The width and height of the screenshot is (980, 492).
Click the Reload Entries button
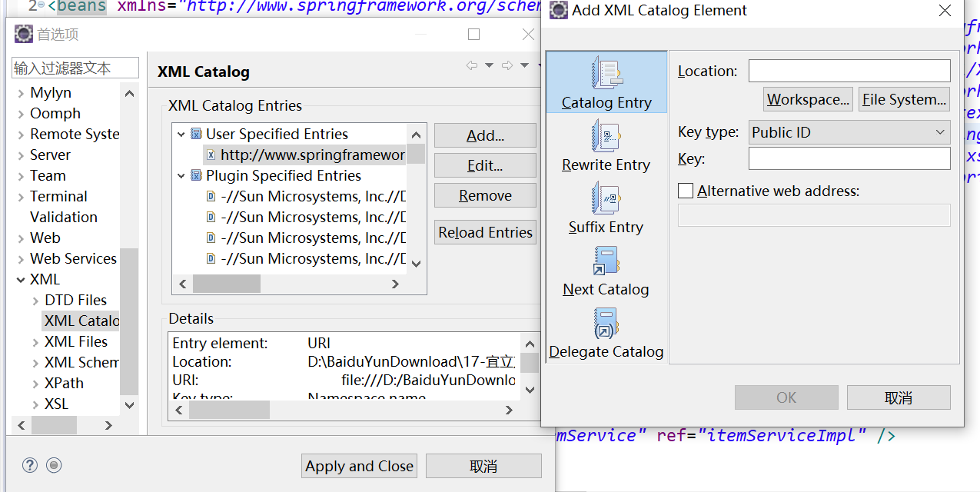pyautogui.click(x=485, y=232)
